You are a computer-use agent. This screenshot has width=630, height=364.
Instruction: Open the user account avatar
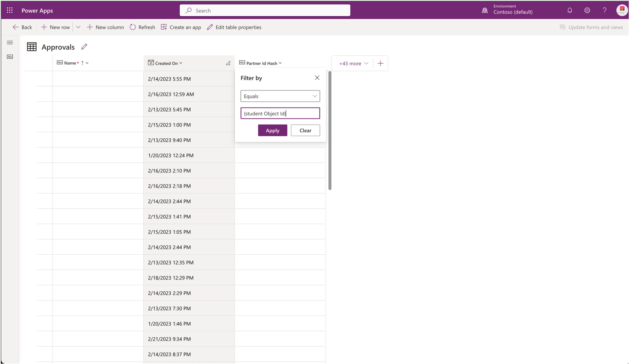(x=622, y=10)
